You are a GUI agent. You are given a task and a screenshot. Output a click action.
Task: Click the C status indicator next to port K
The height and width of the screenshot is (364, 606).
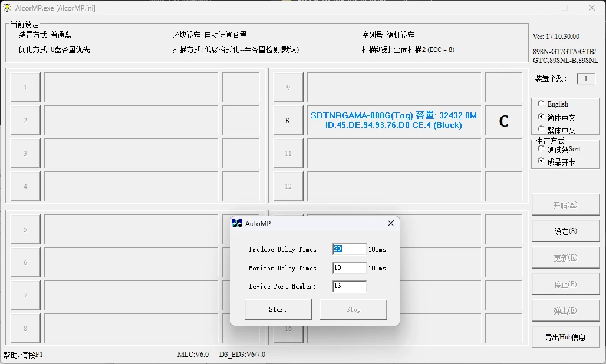(504, 121)
